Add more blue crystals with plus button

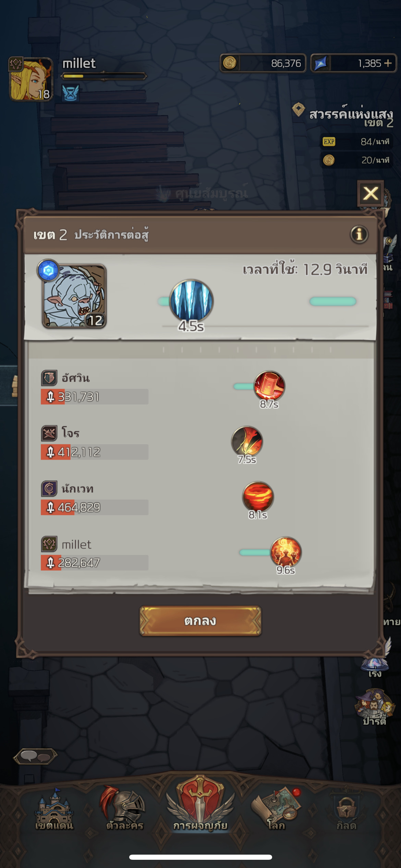[x=388, y=63]
